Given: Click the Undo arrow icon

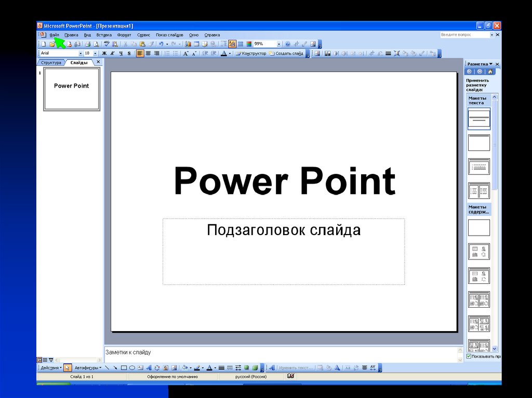Looking at the screenshot, I should tap(161, 44).
